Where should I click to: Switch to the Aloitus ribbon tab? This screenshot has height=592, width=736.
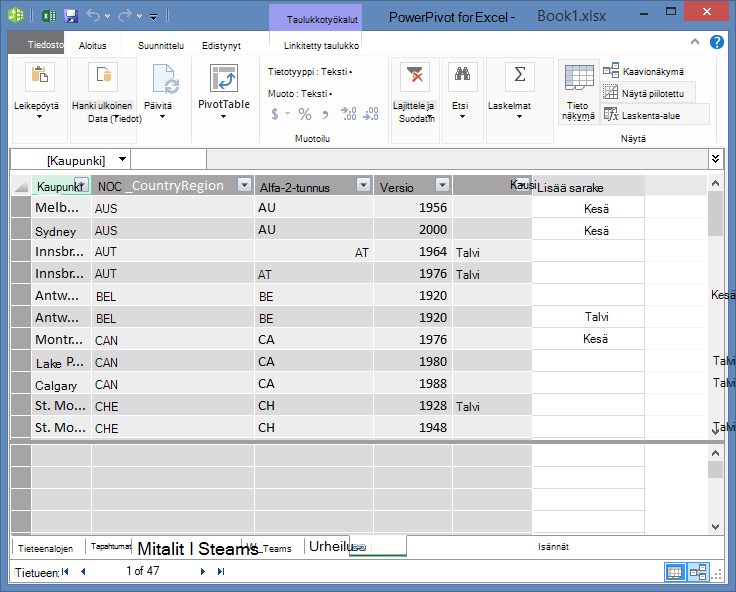point(92,46)
